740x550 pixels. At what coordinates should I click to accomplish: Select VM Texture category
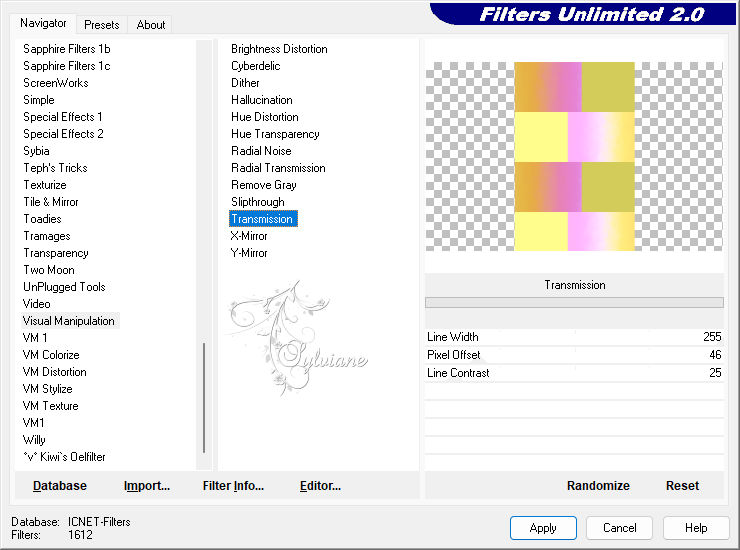(x=50, y=406)
